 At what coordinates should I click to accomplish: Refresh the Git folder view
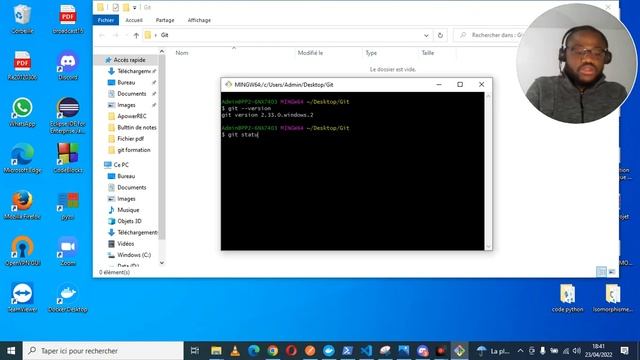click(440, 36)
